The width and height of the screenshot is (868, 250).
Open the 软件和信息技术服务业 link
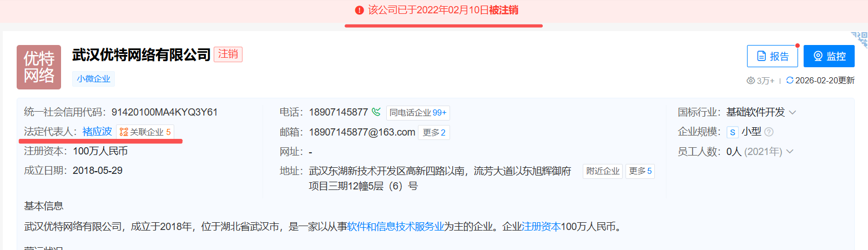(396, 227)
